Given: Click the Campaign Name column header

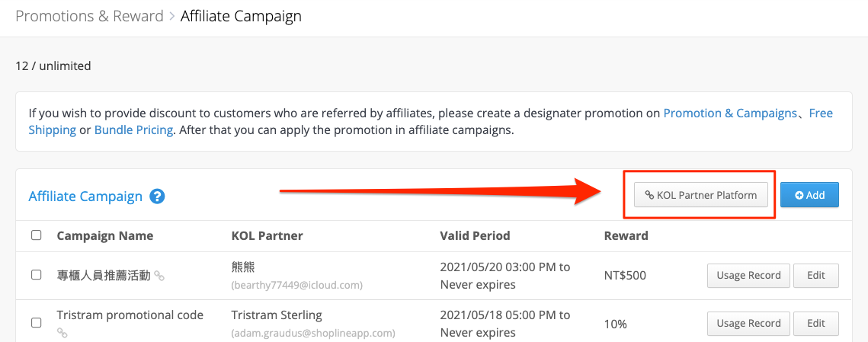Looking at the screenshot, I should pyautogui.click(x=105, y=236).
